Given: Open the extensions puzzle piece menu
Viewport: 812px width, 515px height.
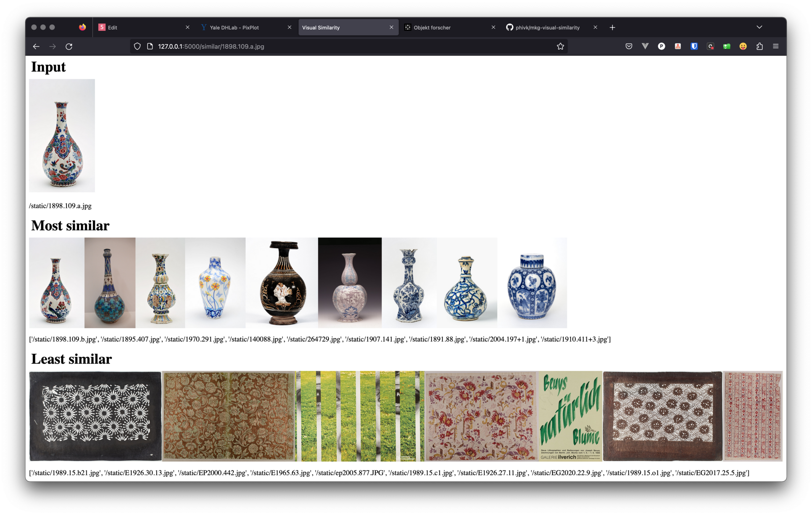Looking at the screenshot, I should click(x=759, y=47).
